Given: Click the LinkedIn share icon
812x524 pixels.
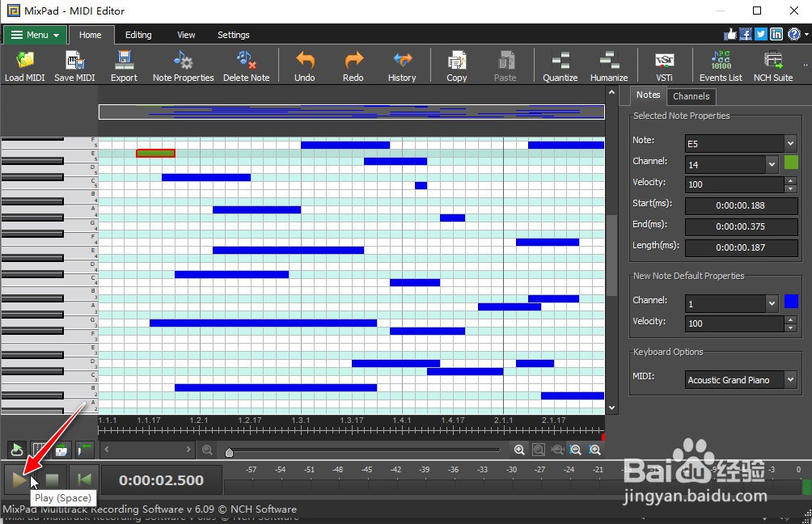Looking at the screenshot, I should (776, 34).
